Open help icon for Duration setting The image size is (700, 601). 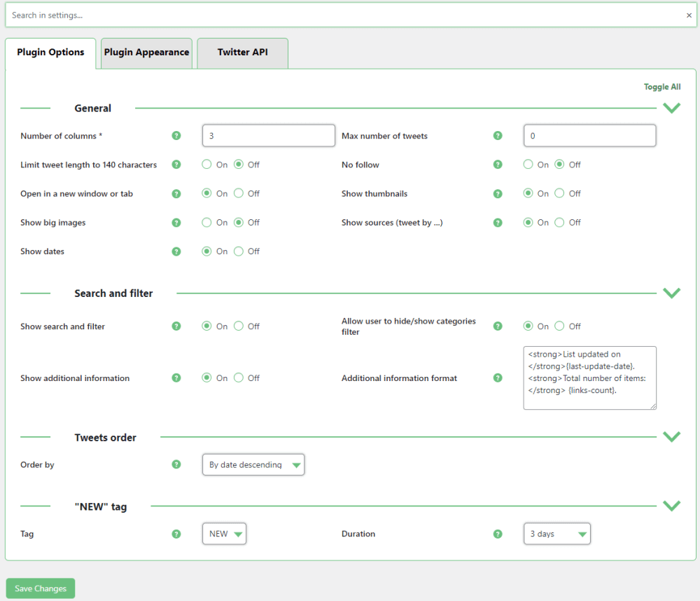[498, 534]
